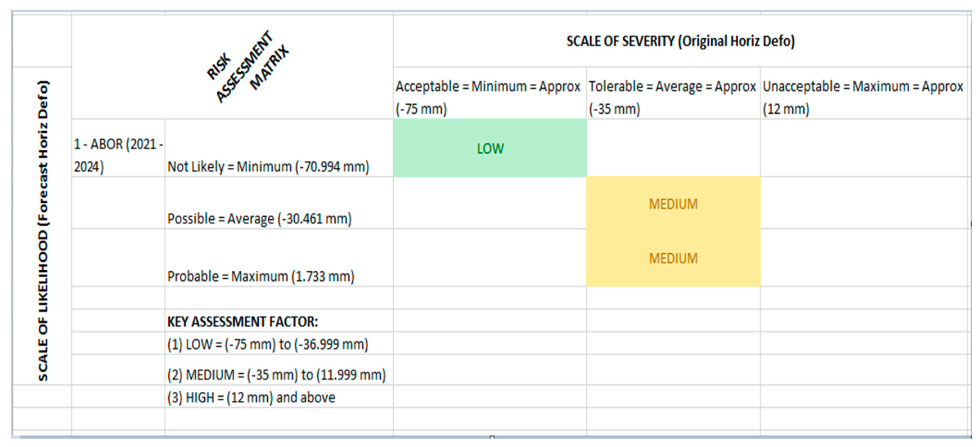
Task: Select the (3) HIGH = (12 mm) and above cell
Action: (251, 397)
